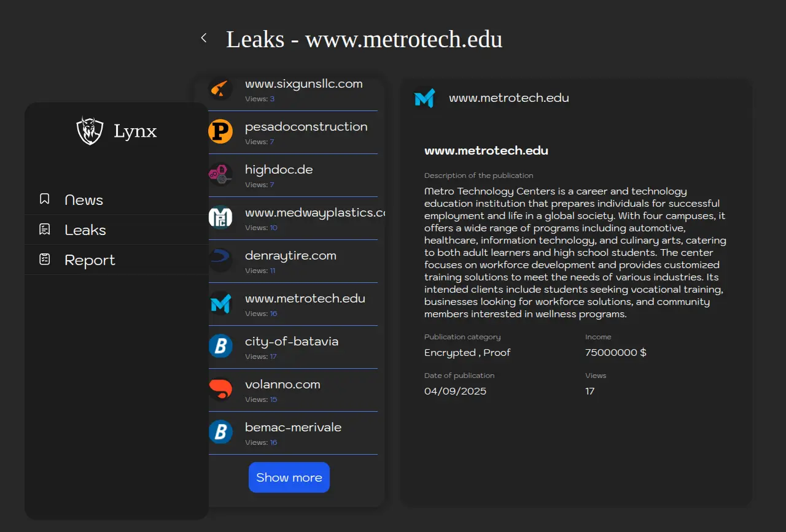Screen dimensions: 786x532
Task: Click the highdoc.de hexagon logo
Action: click(220, 175)
